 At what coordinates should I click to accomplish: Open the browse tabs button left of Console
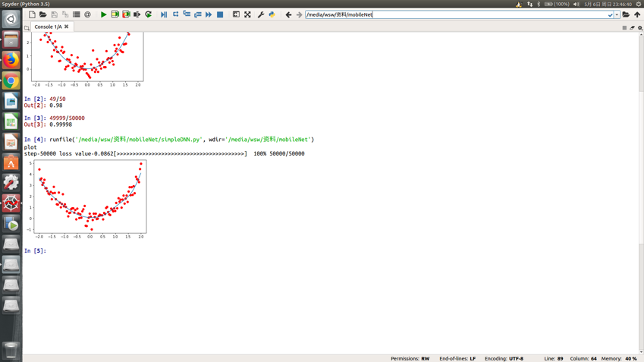27,27
